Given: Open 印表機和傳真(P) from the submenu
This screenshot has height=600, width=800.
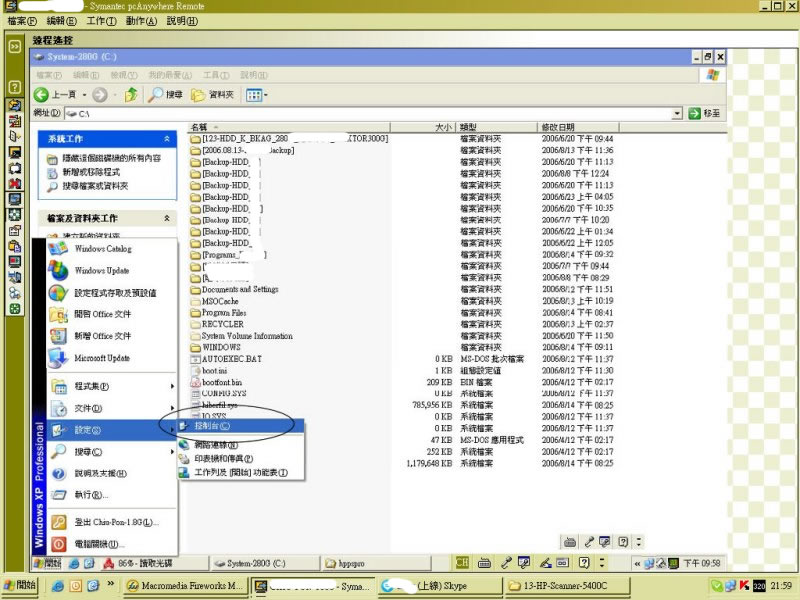Looking at the screenshot, I should [241, 459].
